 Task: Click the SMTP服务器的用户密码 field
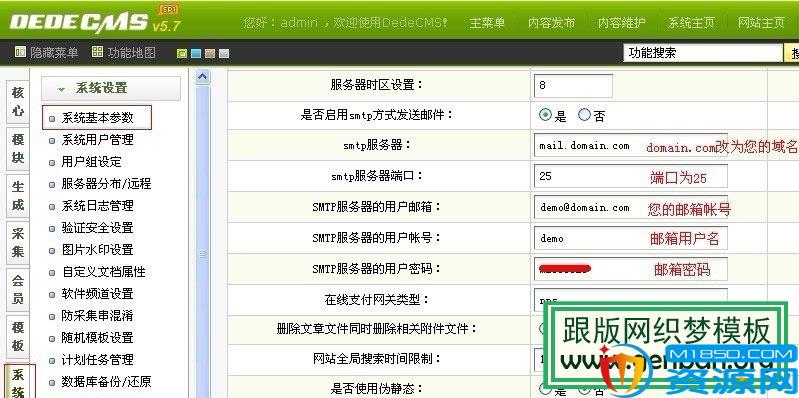pos(631,269)
